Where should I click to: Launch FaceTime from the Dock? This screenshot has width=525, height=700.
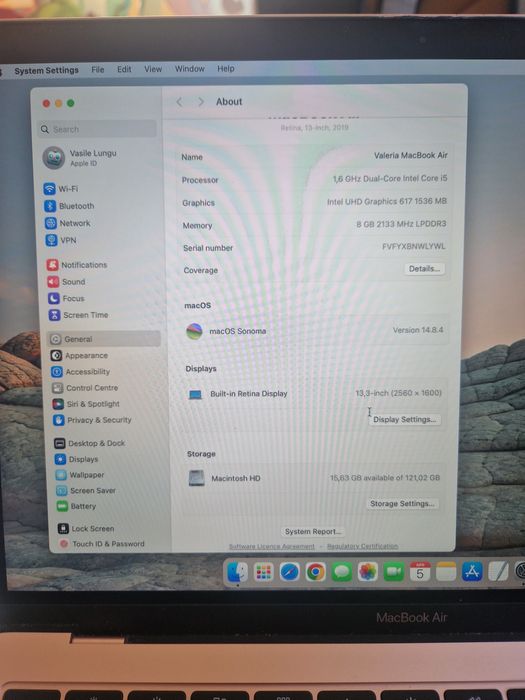coord(393,571)
